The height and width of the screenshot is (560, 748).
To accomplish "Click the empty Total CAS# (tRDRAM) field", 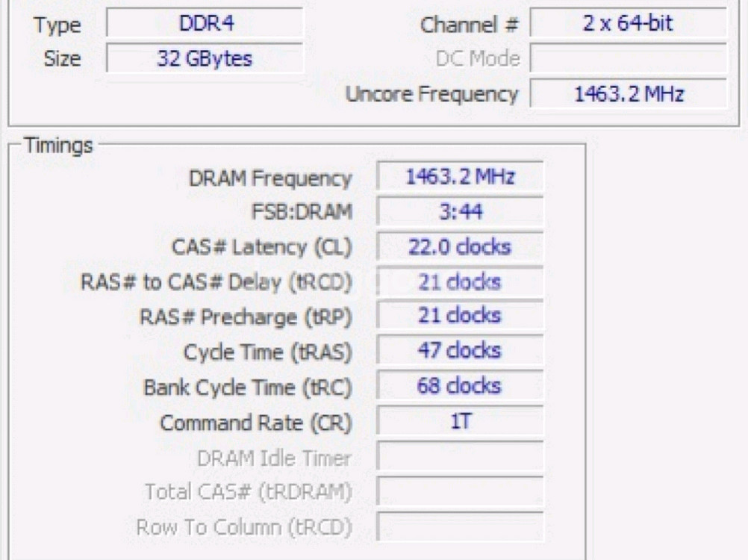I will [460, 492].
